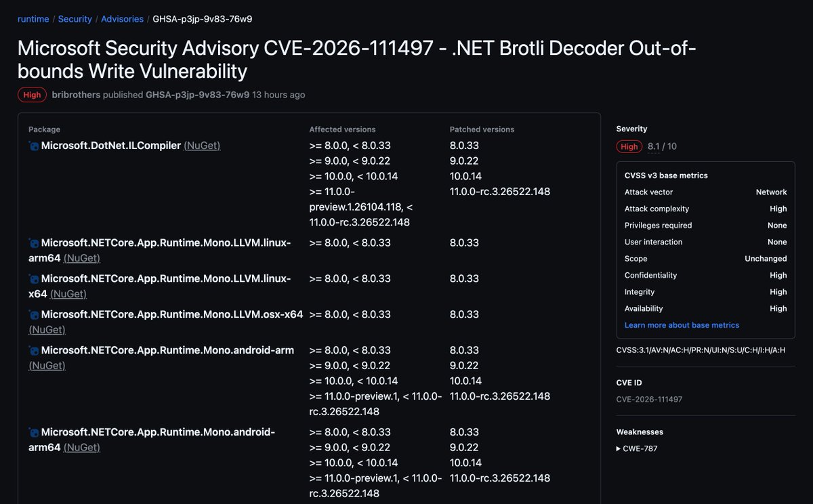Open the Advisories breadcrumb link
This screenshot has height=504, width=813.
pos(122,19)
